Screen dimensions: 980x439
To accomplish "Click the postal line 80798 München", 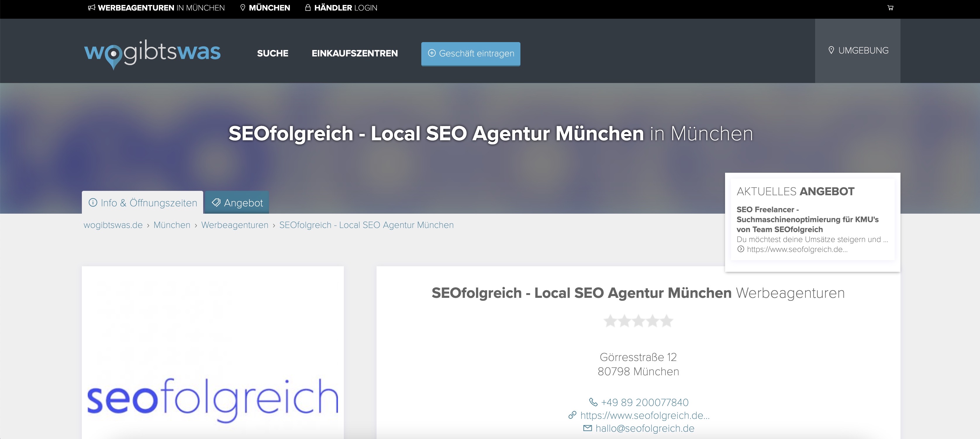I will [638, 371].
